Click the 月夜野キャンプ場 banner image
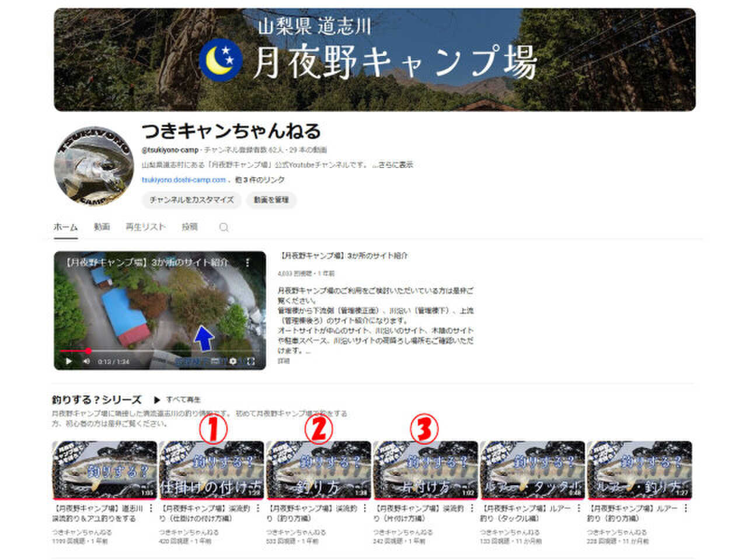This screenshot has width=746, height=560. 375,60
